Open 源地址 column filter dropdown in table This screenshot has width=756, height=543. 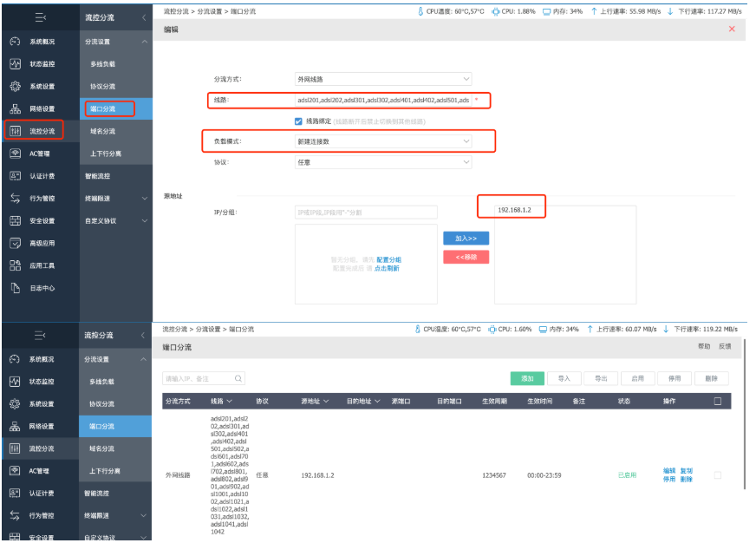pos(326,402)
